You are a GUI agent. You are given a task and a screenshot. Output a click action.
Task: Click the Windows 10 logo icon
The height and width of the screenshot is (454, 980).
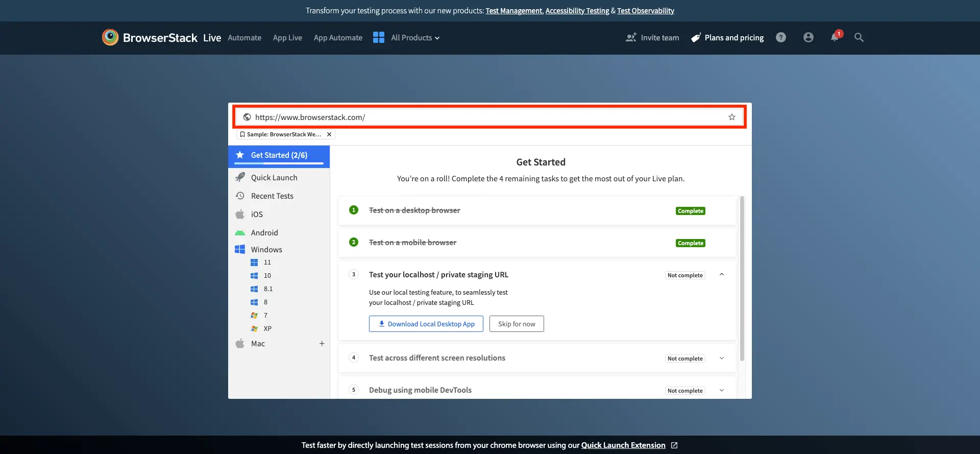pos(254,276)
